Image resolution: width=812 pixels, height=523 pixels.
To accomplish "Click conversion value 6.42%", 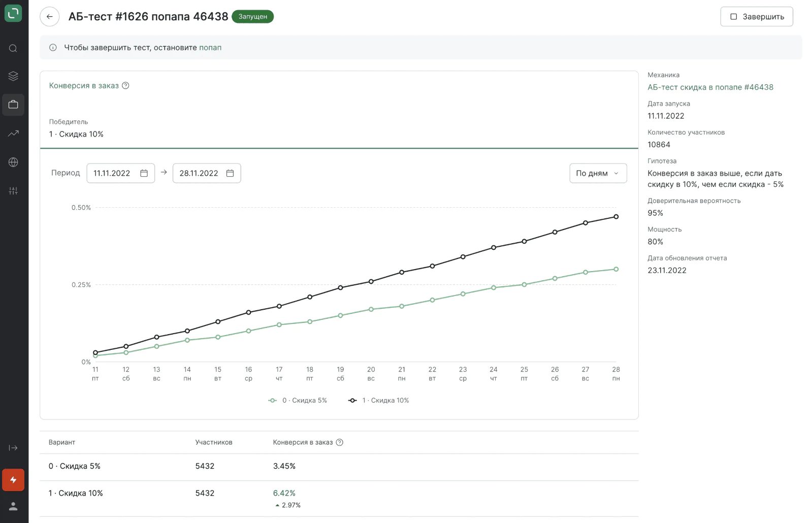I will [284, 493].
